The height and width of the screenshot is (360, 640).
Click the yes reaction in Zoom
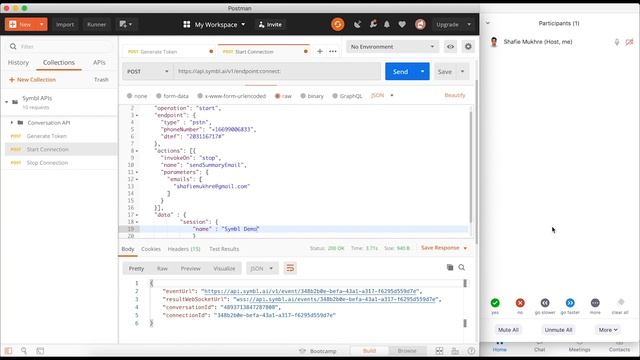[495, 303]
